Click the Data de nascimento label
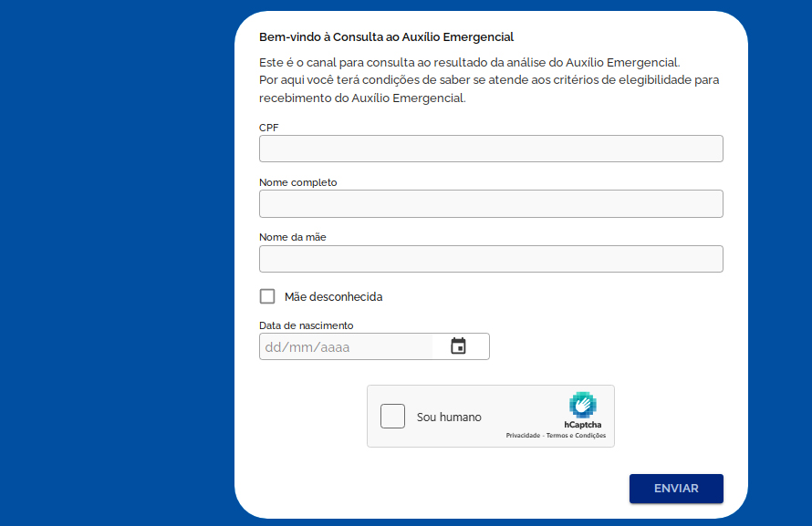The width and height of the screenshot is (812, 526). [306, 325]
